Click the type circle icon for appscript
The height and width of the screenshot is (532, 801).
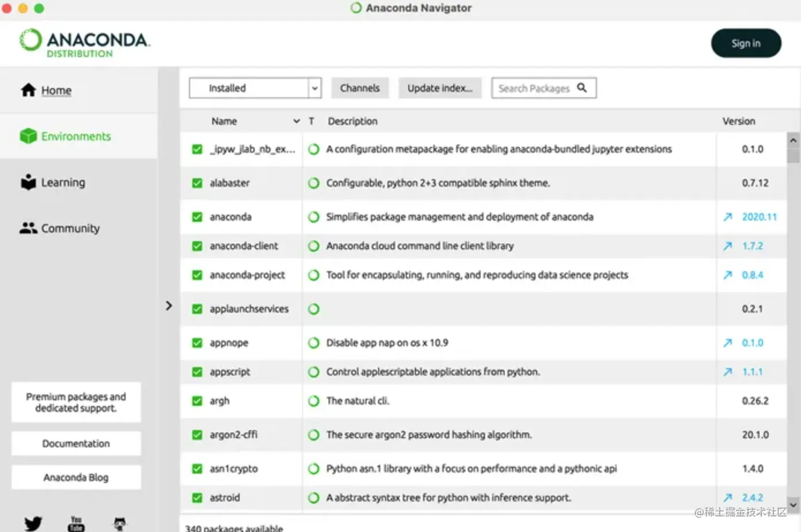313,372
